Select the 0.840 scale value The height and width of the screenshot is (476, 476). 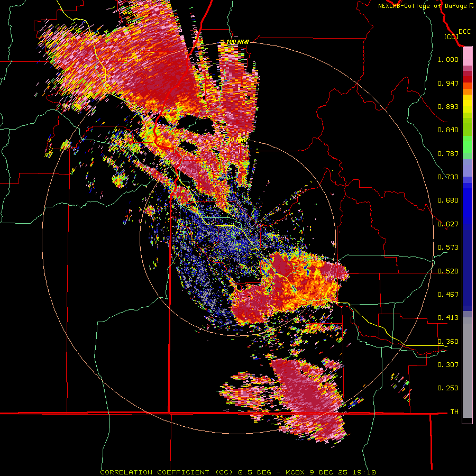point(448,130)
